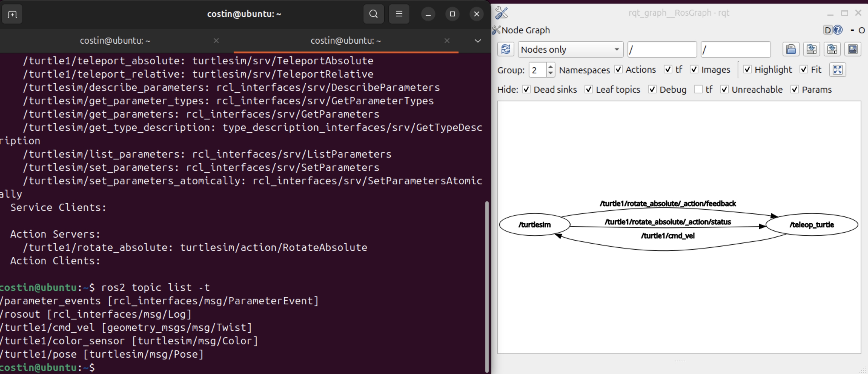Screen dimensions: 868x374
Task: Click the terminal search magnifier icon
Action: (x=373, y=14)
